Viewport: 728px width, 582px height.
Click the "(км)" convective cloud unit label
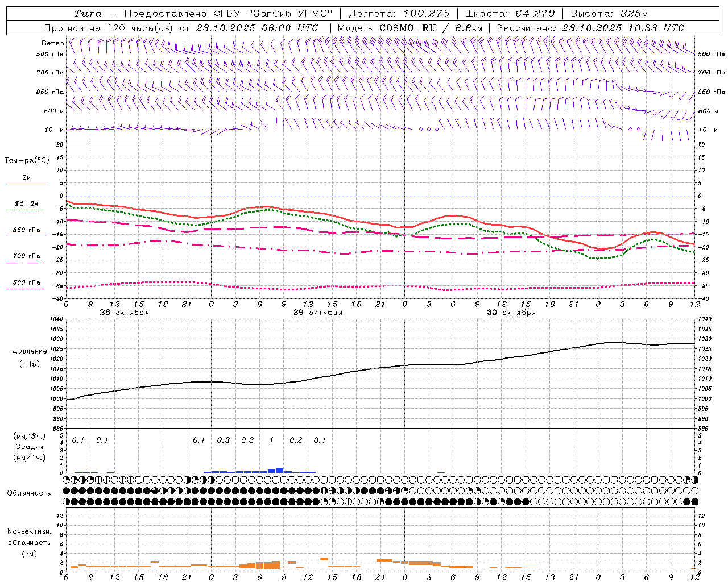pyautogui.click(x=29, y=554)
